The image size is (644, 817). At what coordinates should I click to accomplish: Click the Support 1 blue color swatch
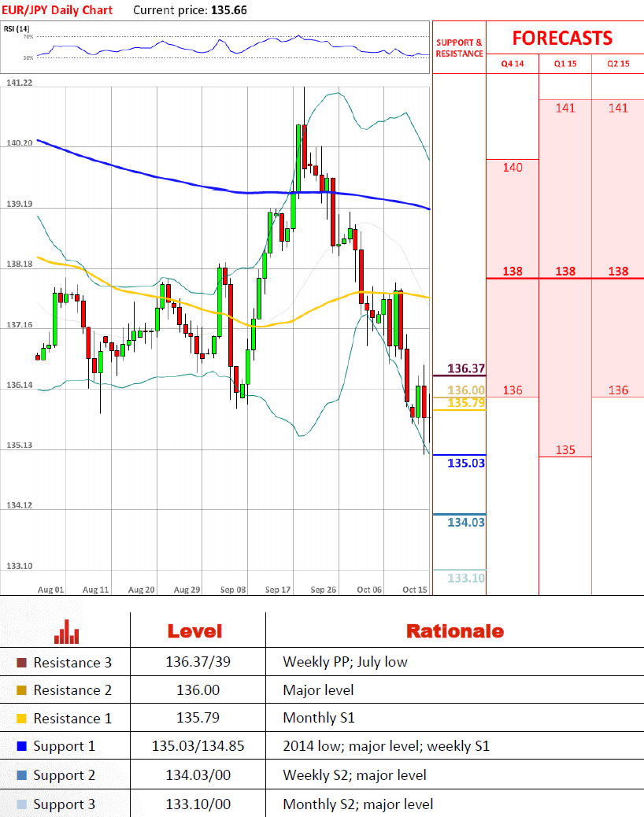[x=21, y=746]
